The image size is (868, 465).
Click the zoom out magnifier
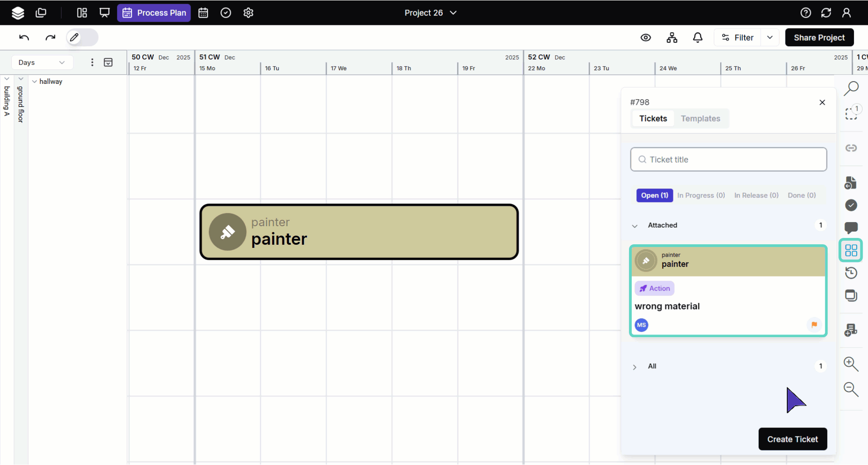pos(851,389)
